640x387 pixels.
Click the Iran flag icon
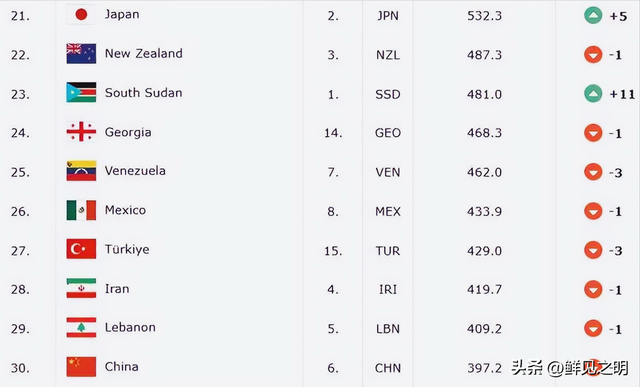coord(81,288)
